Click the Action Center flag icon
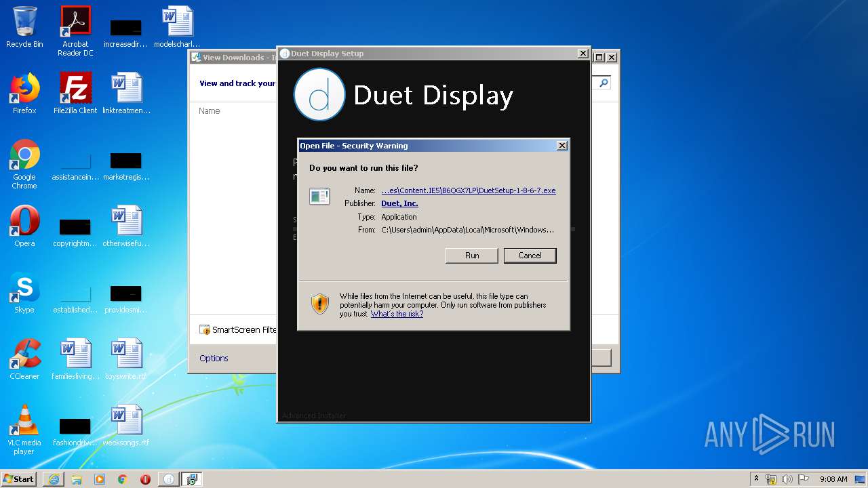The width and height of the screenshot is (868, 488). [804, 479]
